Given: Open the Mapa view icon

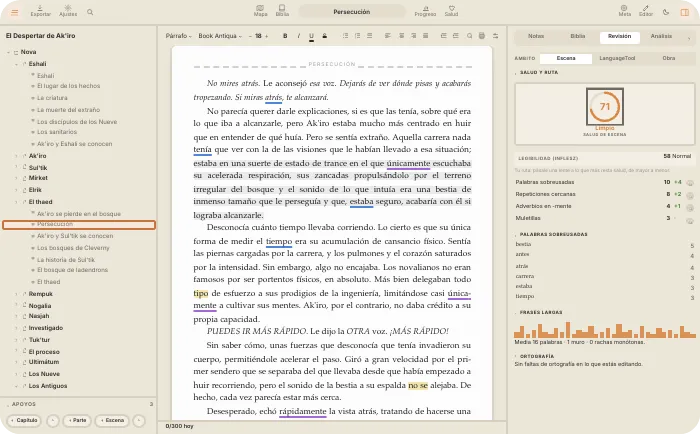Looking at the screenshot, I should [260, 11].
